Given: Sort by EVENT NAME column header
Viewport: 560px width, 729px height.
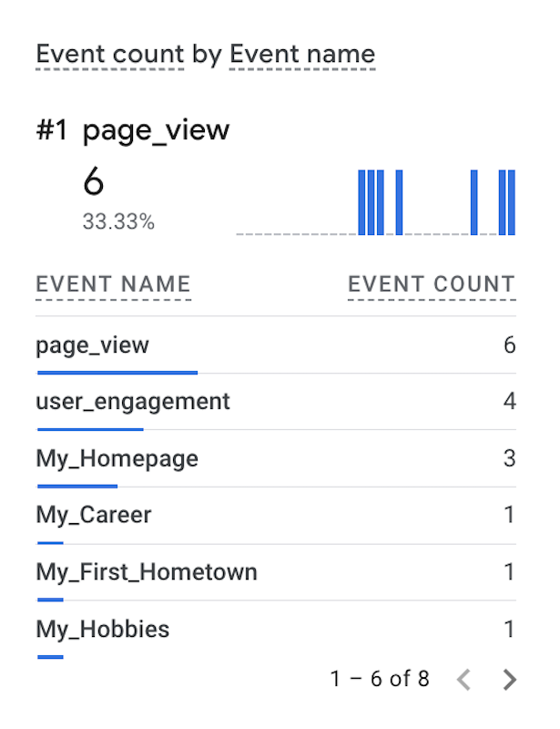Looking at the screenshot, I should [113, 284].
